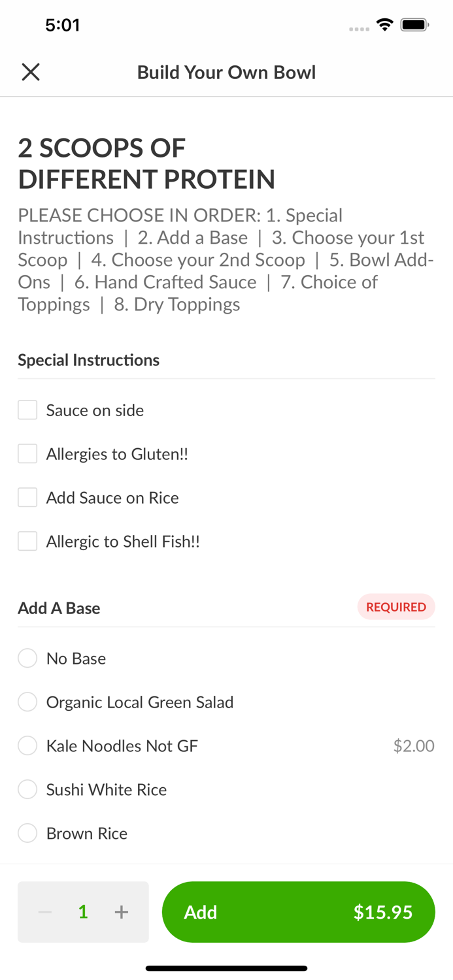Tap the $2.00 price next to Kale Noodles
The image size is (453, 980).
click(414, 745)
